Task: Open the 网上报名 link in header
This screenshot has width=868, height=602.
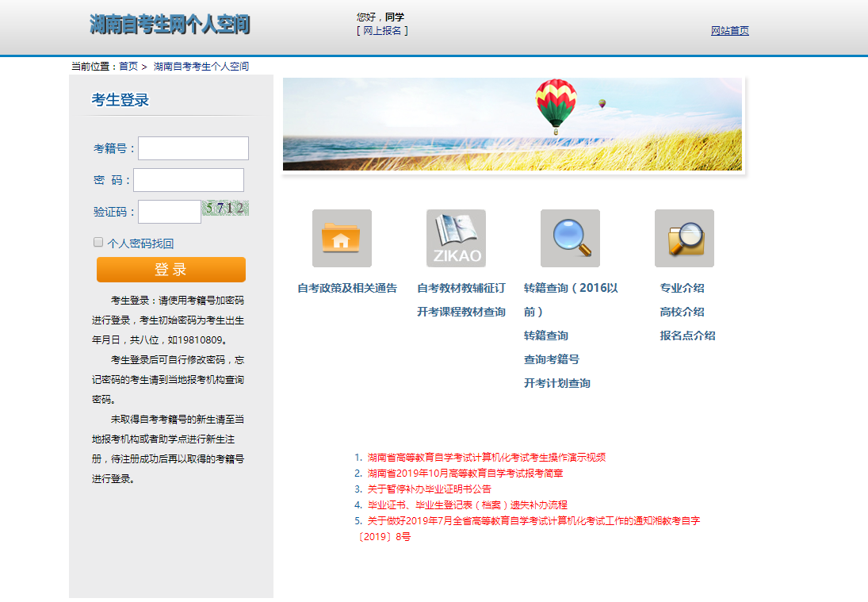Action: (x=382, y=31)
